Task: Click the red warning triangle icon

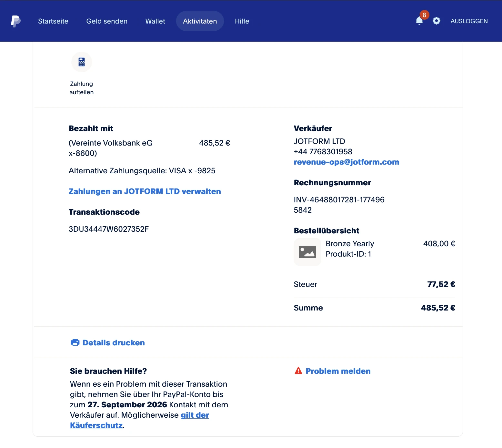Action: (x=298, y=371)
